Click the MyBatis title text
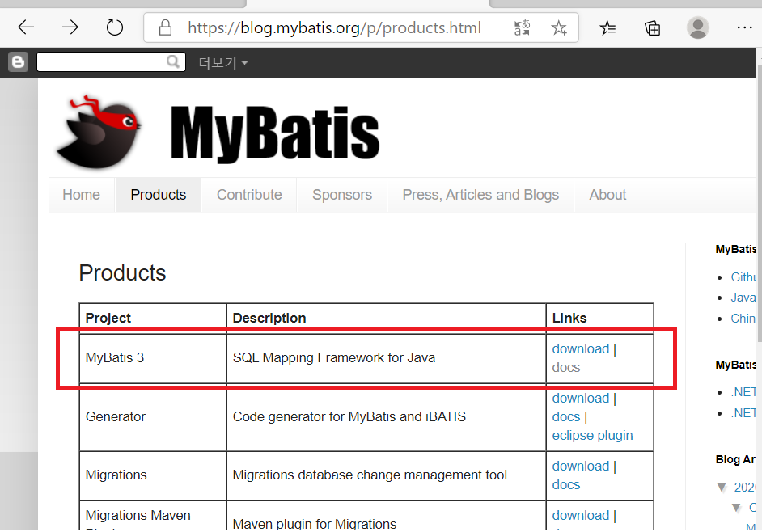The height and width of the screenshot is (532, 762). point(274,133)
